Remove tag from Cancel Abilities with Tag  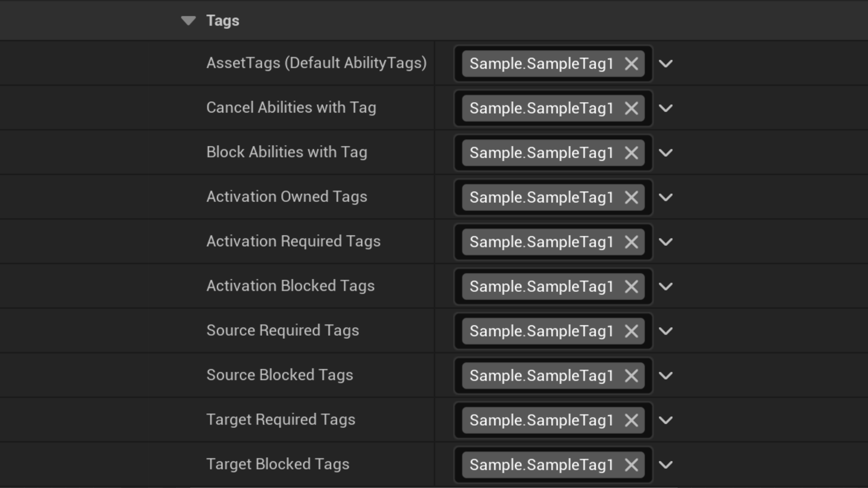(631, 108)
